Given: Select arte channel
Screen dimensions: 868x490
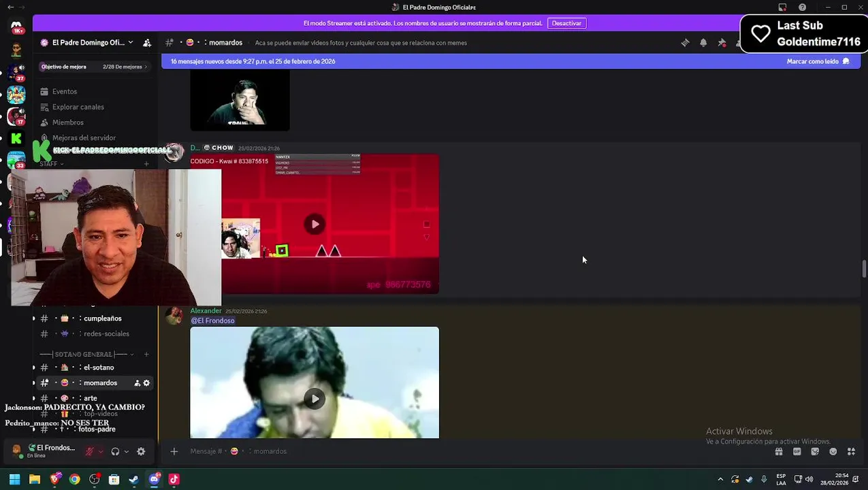Looking at the screenshot, I should 95,398.
